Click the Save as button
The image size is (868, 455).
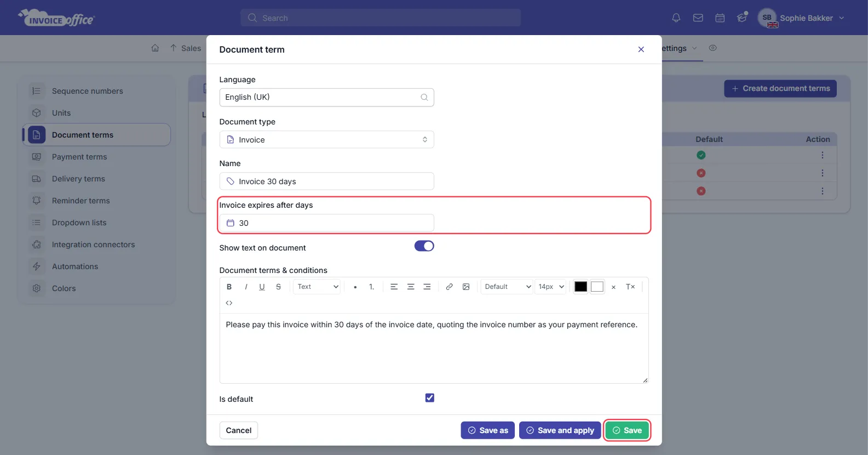[x=487, y=430]
